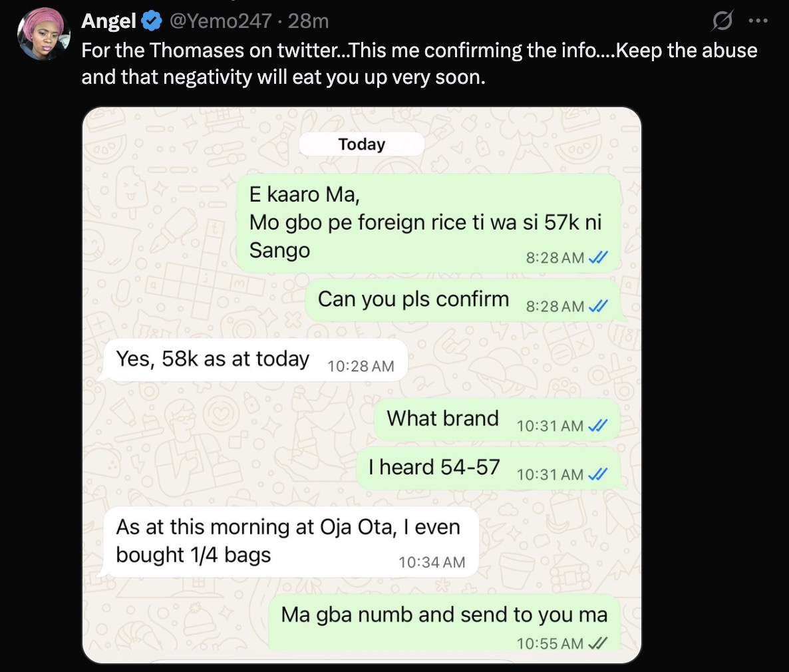Click the read ticks on I heard 54-57

(x=599, y=474)
